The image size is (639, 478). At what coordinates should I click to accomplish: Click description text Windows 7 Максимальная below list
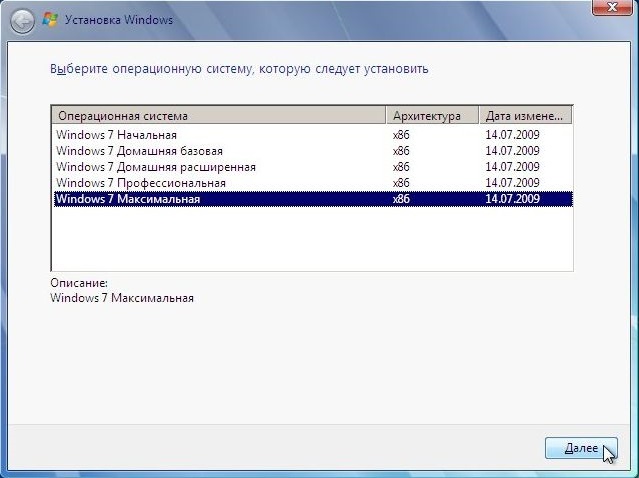point(122,298)
